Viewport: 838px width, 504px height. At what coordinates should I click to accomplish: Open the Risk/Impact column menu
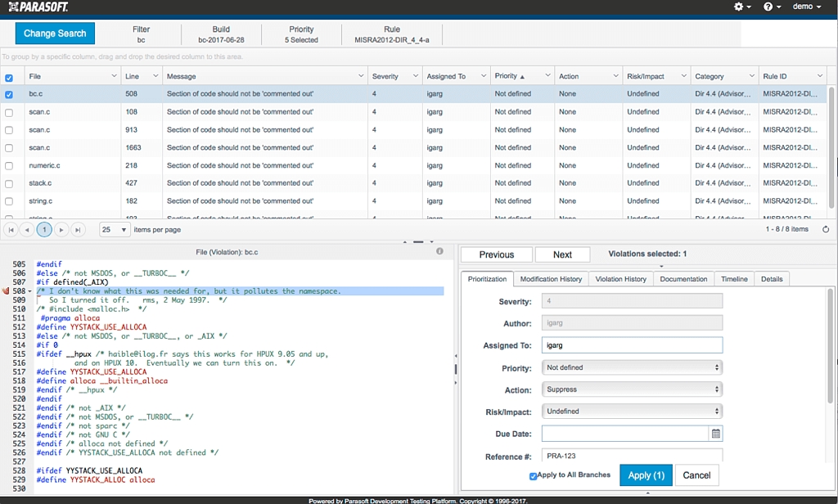(683, 76)
